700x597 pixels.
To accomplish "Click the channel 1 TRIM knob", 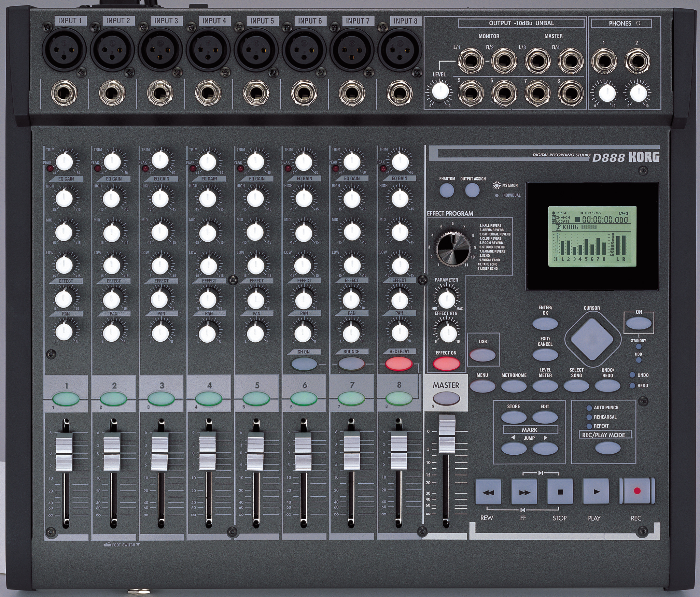I will tap(65, 161).
